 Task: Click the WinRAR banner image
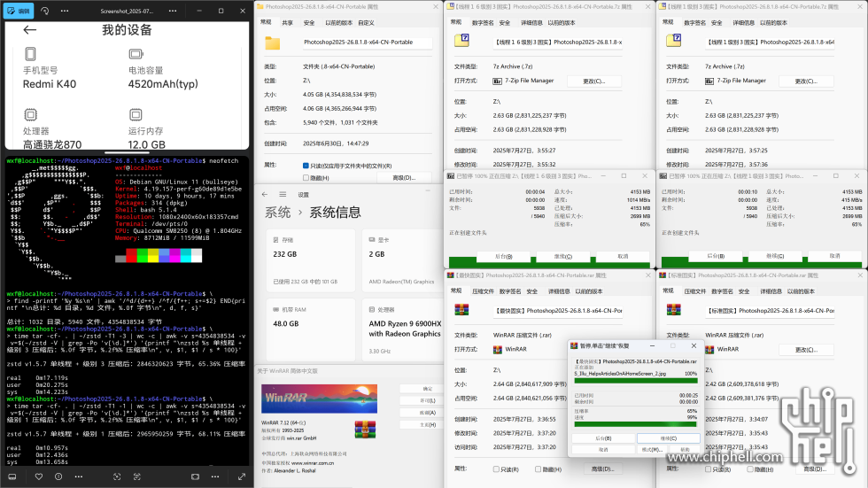pos(320,399)
